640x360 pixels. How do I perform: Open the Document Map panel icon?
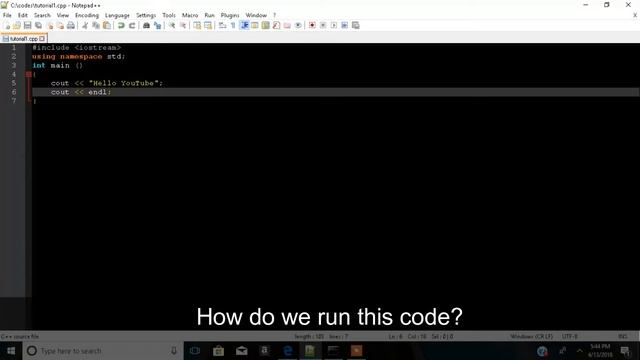point(266,25)
